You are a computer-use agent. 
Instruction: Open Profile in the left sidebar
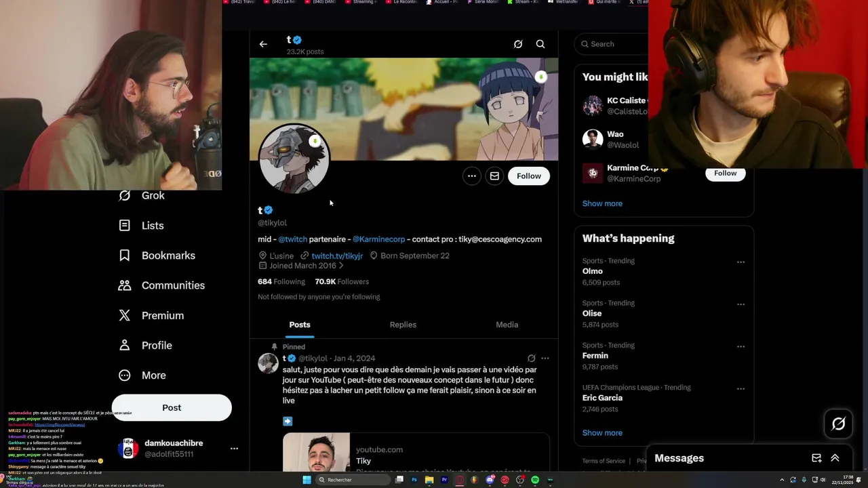click(145, 346)
